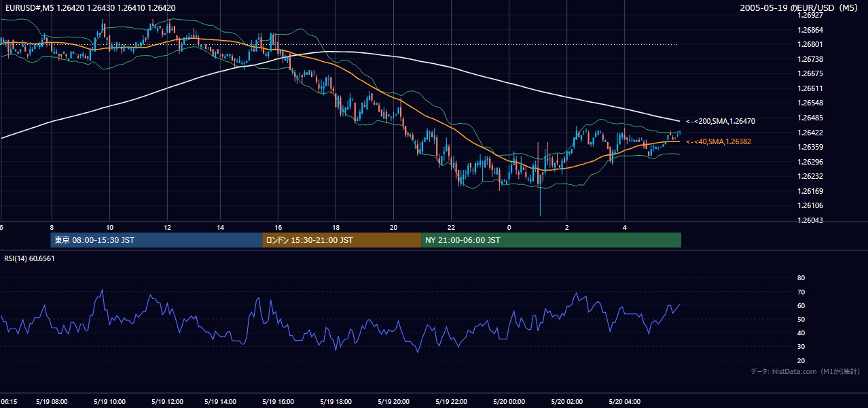Click the 1.26422 price axis value
This screenshot has height=408, width=868.
click(810, 133)
